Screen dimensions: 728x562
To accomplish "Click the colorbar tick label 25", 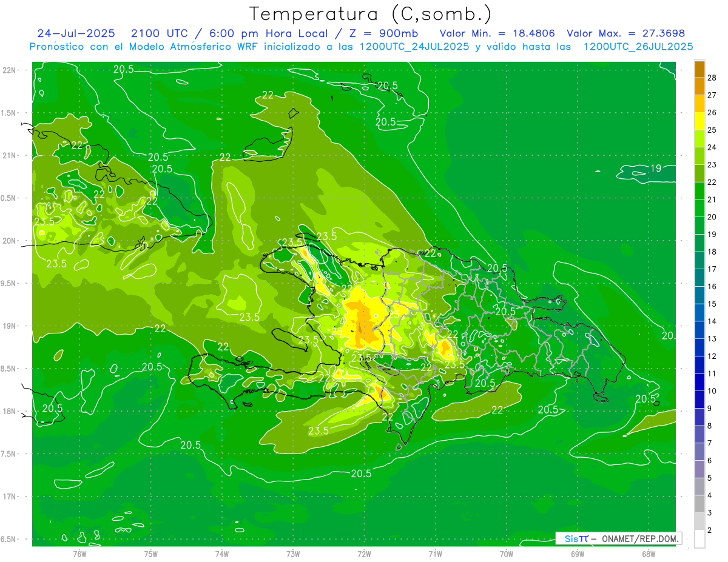I will [x=712, y=130].
